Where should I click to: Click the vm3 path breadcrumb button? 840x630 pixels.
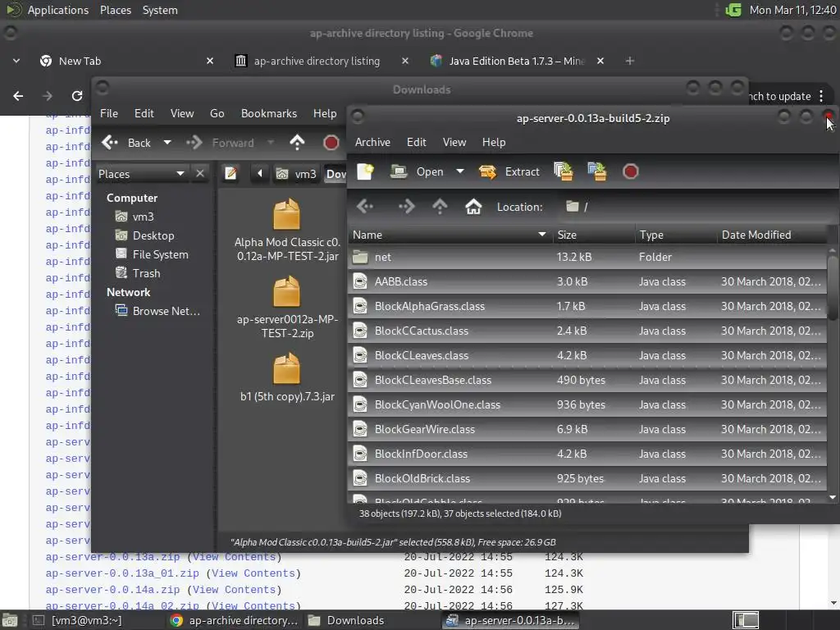pyautogui.click(x=295, y=174)
